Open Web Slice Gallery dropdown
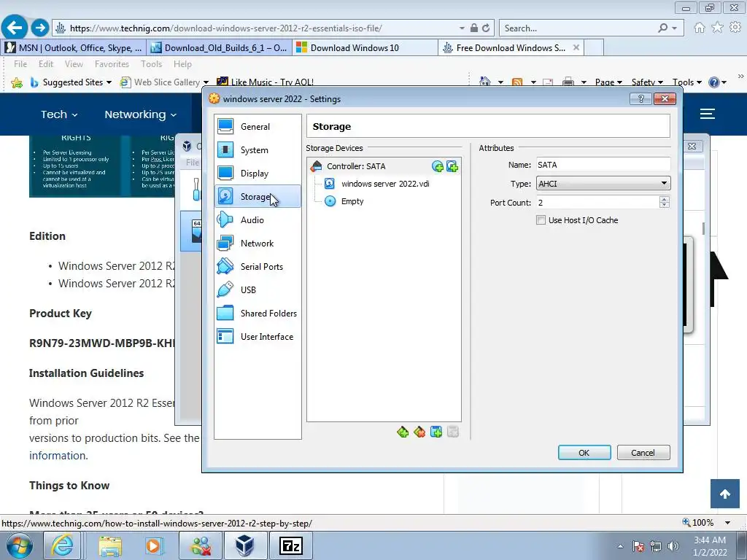The image size is (747, 560). point(206,82)
